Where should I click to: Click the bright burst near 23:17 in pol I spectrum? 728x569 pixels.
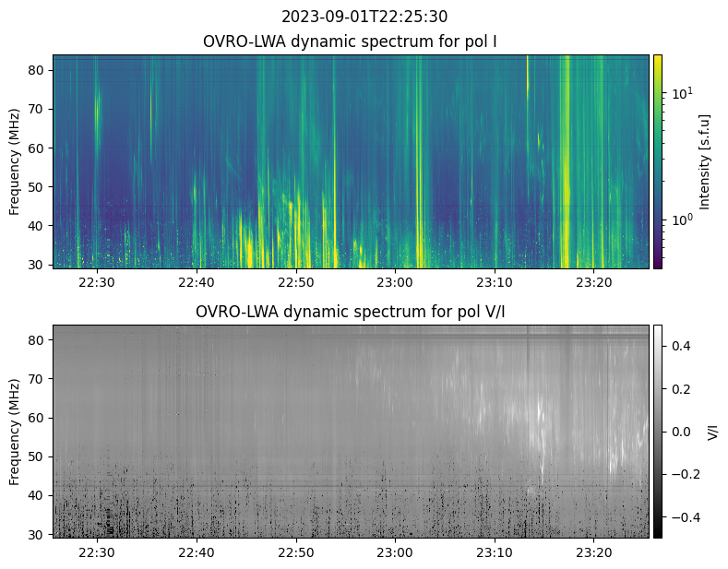tap(566, 161)
